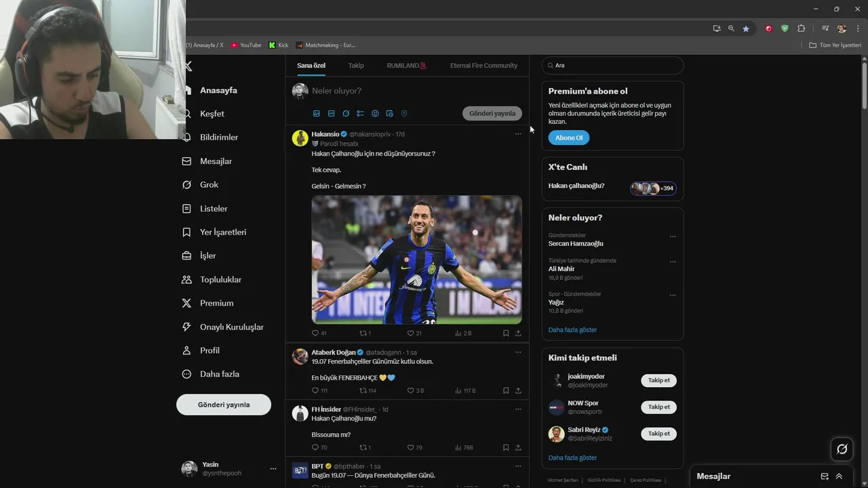
Task: Open options for Sercan Hamzaoğlu trend
Action: click(x=673, y=237)
